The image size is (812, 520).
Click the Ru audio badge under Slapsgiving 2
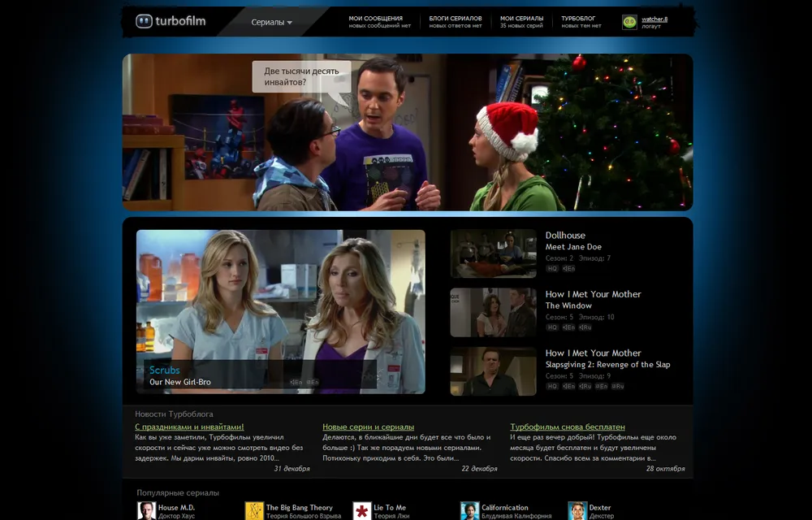[585, 387]
